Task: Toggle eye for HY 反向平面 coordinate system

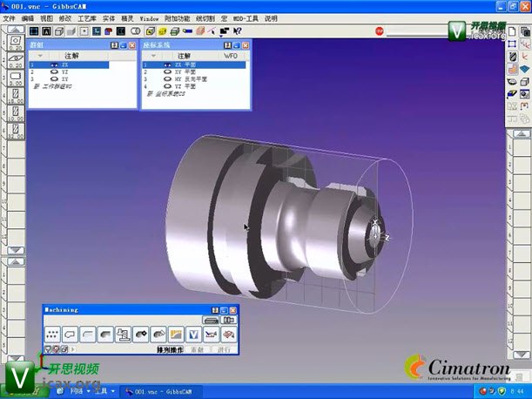Action: [167, 79]
